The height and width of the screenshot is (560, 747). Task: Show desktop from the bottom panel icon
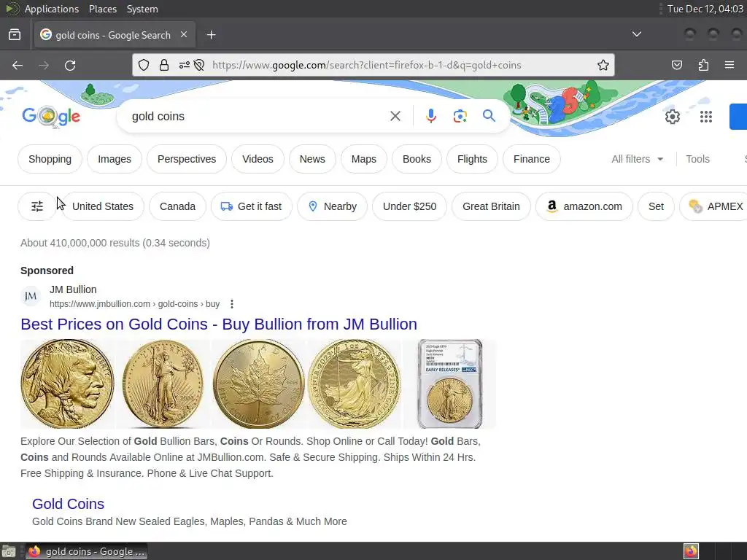pyautogui.click(x=9, y=551)
